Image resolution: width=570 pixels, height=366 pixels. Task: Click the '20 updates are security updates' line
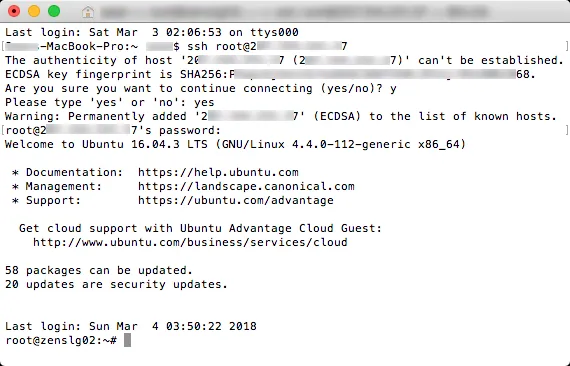(116, 284)
